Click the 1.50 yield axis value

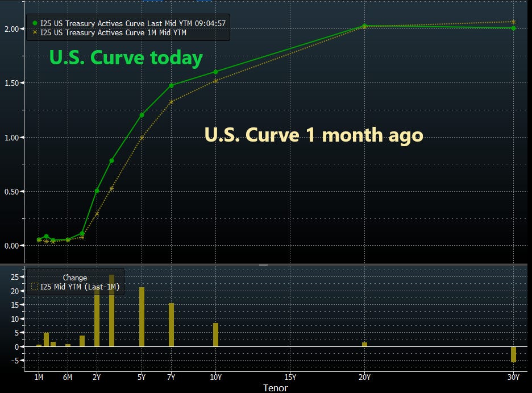11,83
